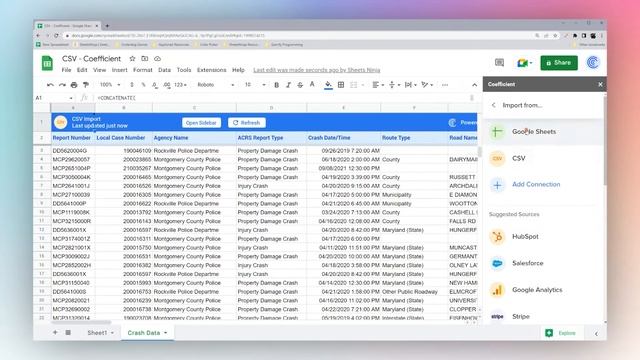Open the A1 name box dropdown
640x360 pixels.
click(71, 98)
